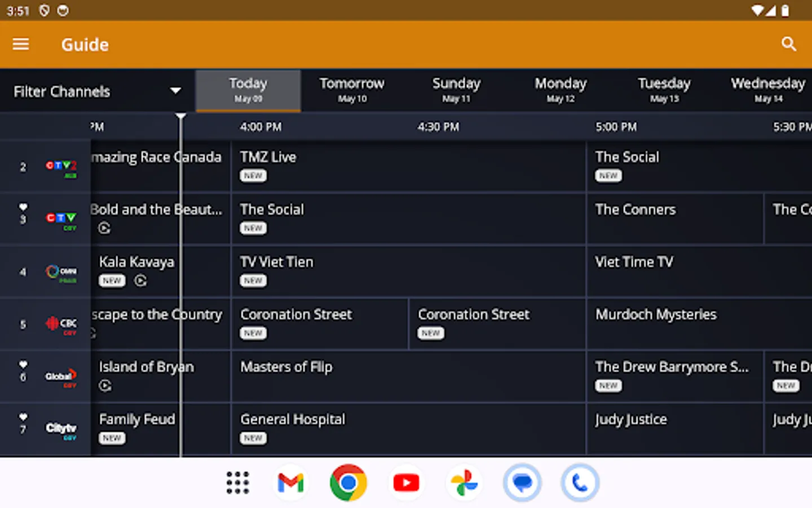Open the TMZ Live program listing

[x=408, y=166]
